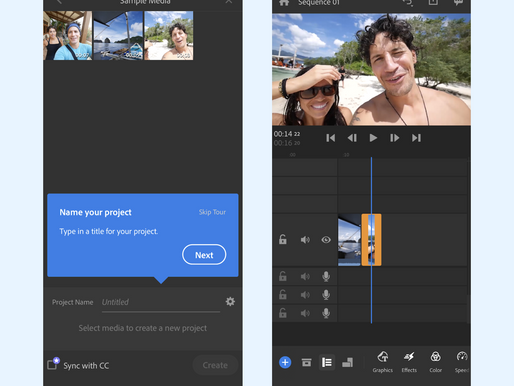The width and height of the screenshot is (514, 386).
Task: Open the Effects tool
Action: (x=409, y=362)
